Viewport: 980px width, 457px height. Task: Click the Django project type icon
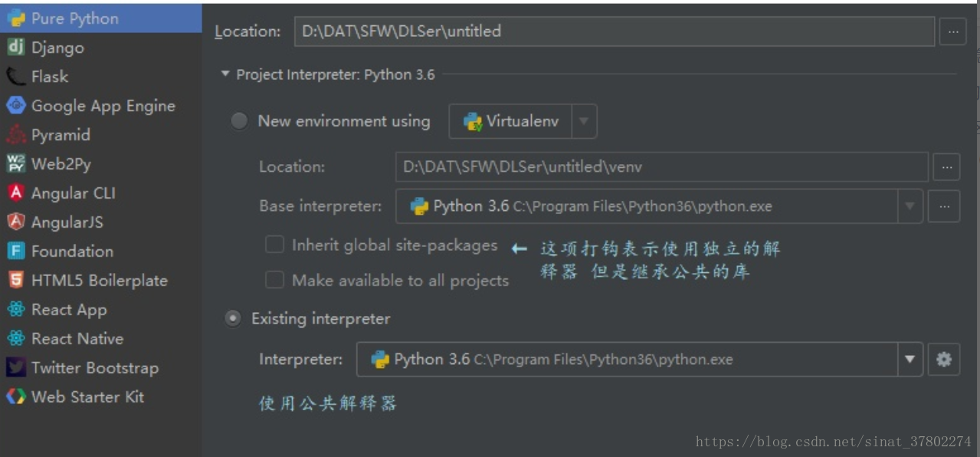coord(16,48)
